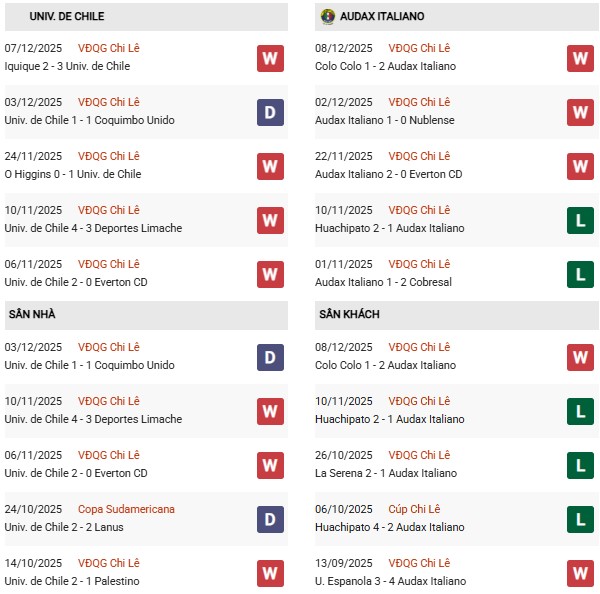Select the UNIV. DE CHILE section header
Screen dimensions: 600x594
click(67, 17)
